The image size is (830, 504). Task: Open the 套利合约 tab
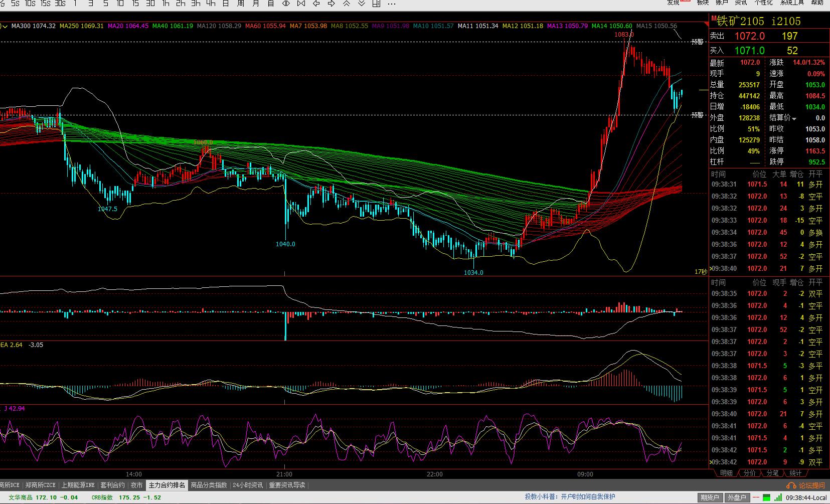[113, 485]
